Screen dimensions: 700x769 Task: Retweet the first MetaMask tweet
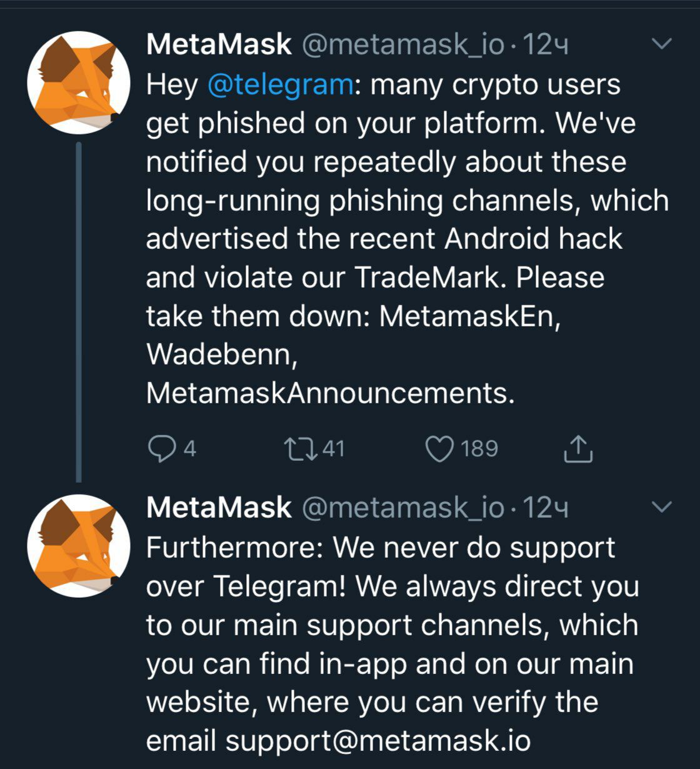pos(301,449)
